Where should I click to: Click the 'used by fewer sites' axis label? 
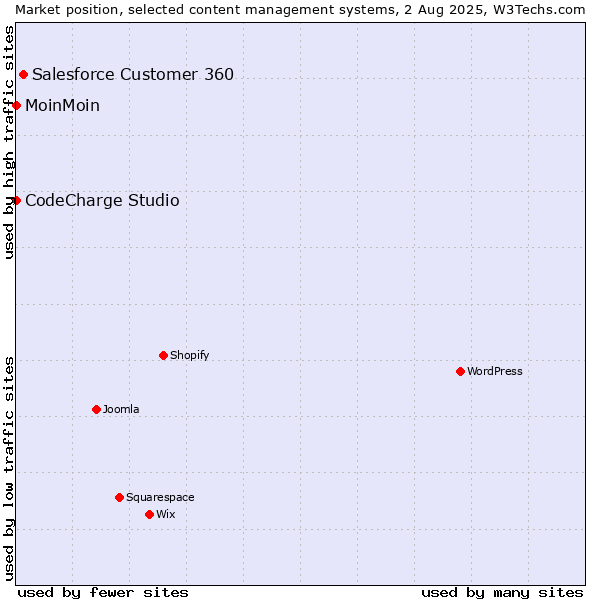click(x=103, y=593)
